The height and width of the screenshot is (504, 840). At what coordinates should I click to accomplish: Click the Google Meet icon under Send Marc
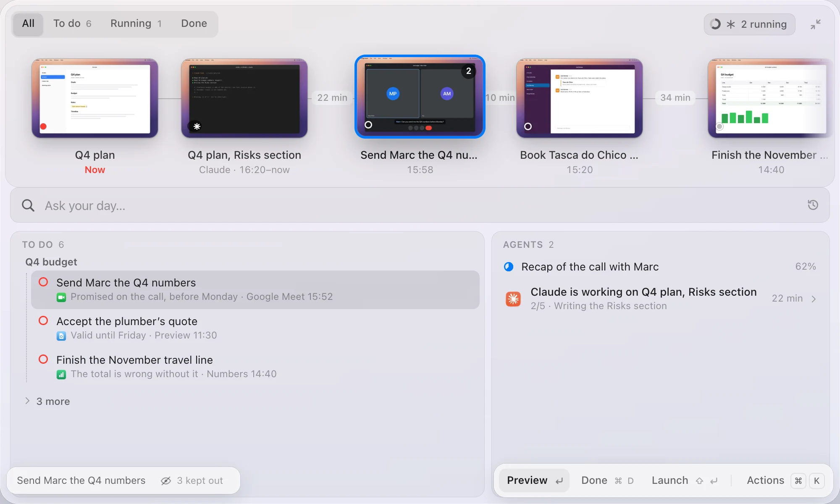point(61,297)
